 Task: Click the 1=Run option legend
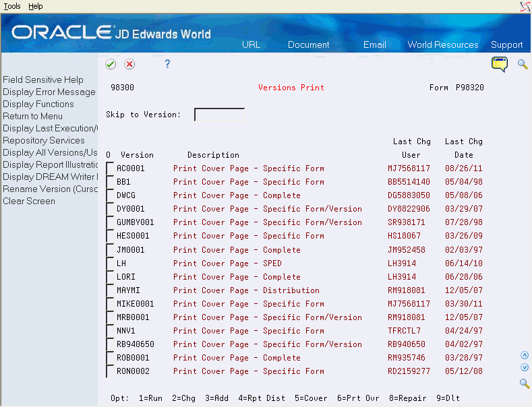coord(150,398)
